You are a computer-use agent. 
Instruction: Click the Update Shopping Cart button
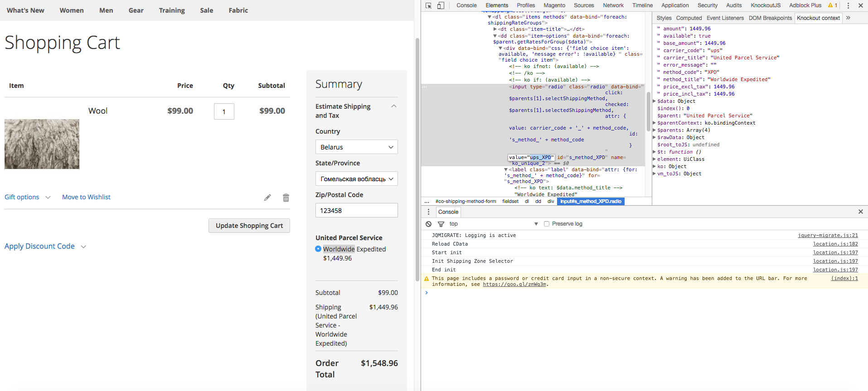[x=249, y=226]
